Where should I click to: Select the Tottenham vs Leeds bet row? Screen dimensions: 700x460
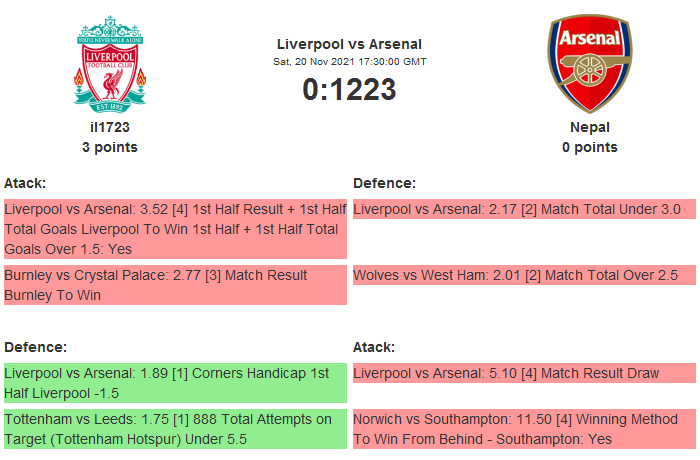click(x=175, y=429)
